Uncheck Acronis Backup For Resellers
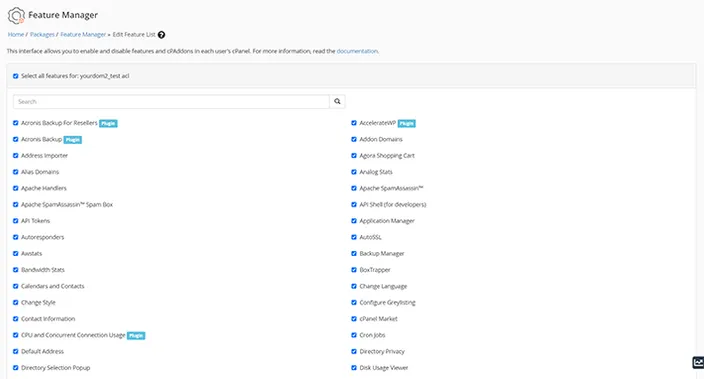 point(16,123)
